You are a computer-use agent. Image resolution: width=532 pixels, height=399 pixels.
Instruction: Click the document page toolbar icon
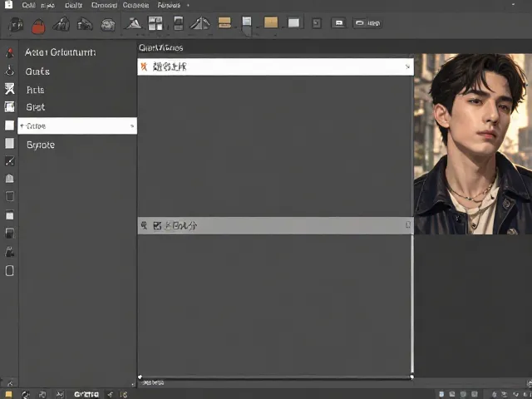pyautogui.click(x=247, y=24)
